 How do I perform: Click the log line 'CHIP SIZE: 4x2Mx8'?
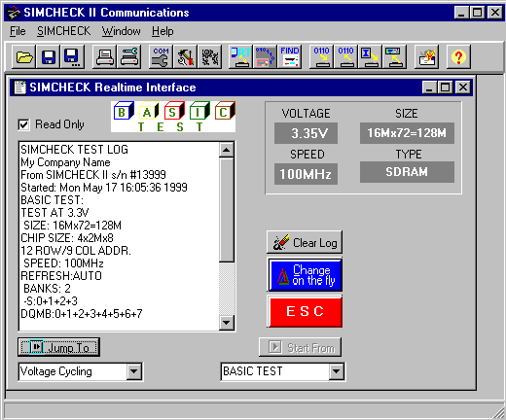coord(67,238)
